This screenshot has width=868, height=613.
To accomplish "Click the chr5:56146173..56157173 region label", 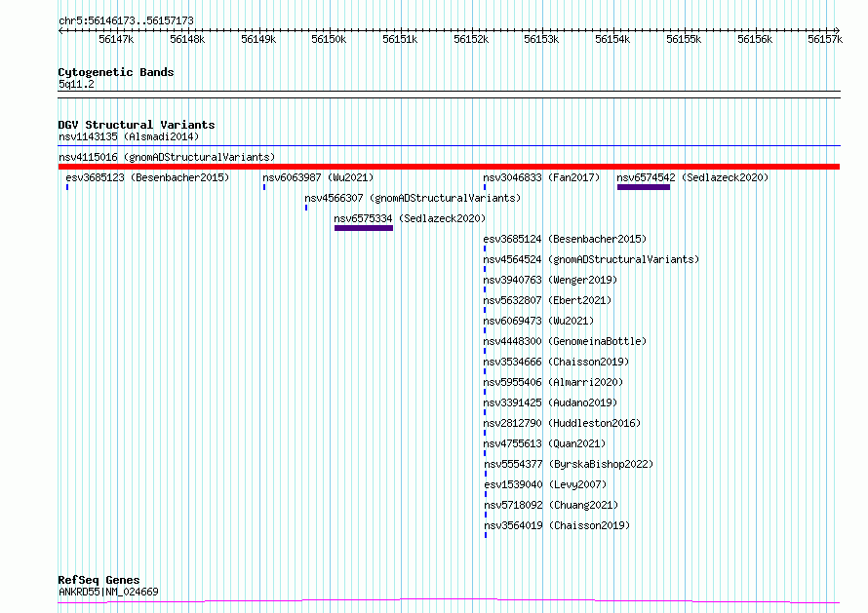I will click(x=126, y=21).
